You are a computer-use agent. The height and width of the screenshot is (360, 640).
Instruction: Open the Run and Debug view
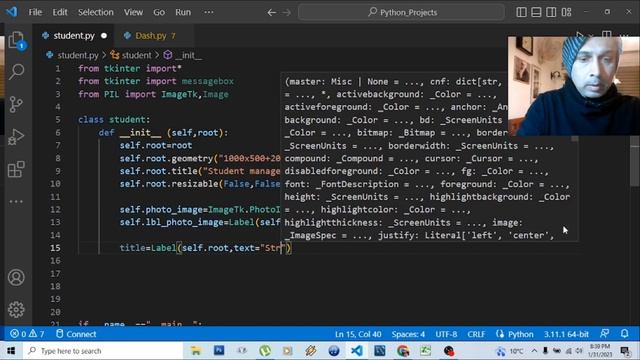[16, 137]
